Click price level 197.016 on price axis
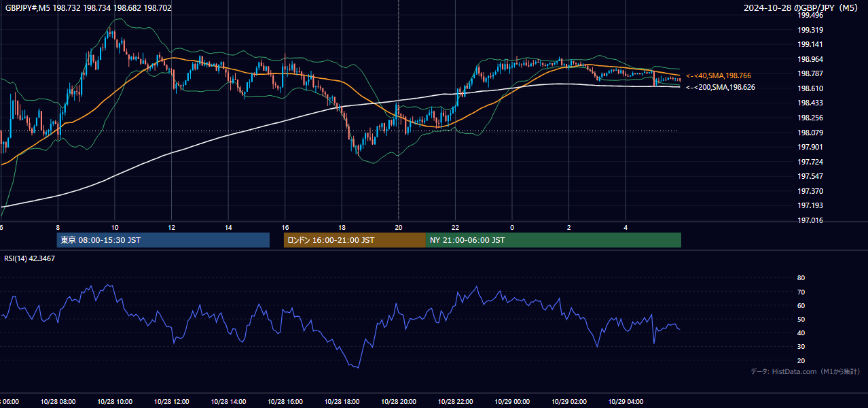The image size is (868, 408). pyautogui.click(x=810, y=220)
